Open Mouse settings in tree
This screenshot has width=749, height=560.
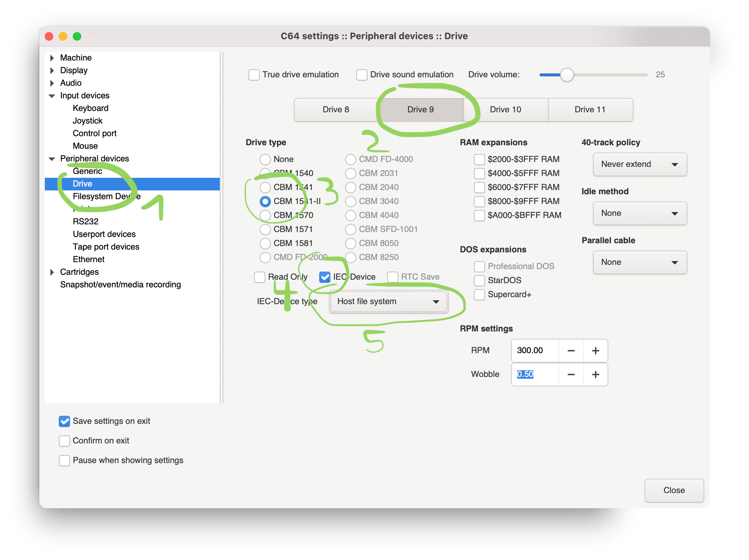(x=85, y=146)
